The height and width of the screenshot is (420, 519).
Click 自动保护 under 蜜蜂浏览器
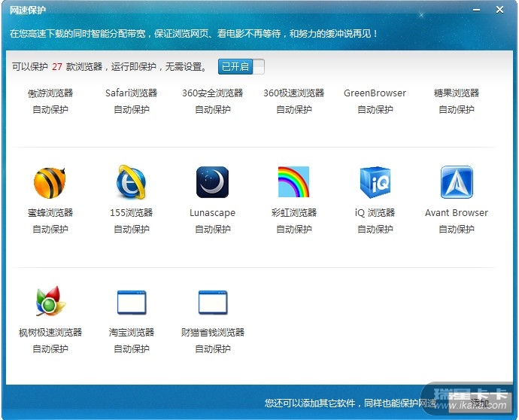click(x=50, y=229)
